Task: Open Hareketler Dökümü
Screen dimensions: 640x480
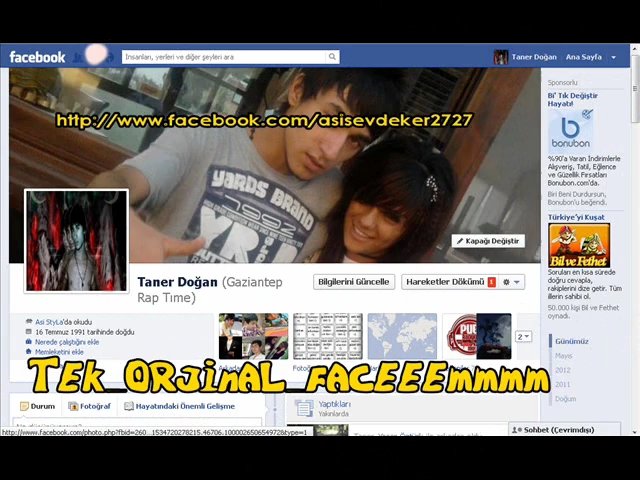Action: tap(445, 282)
